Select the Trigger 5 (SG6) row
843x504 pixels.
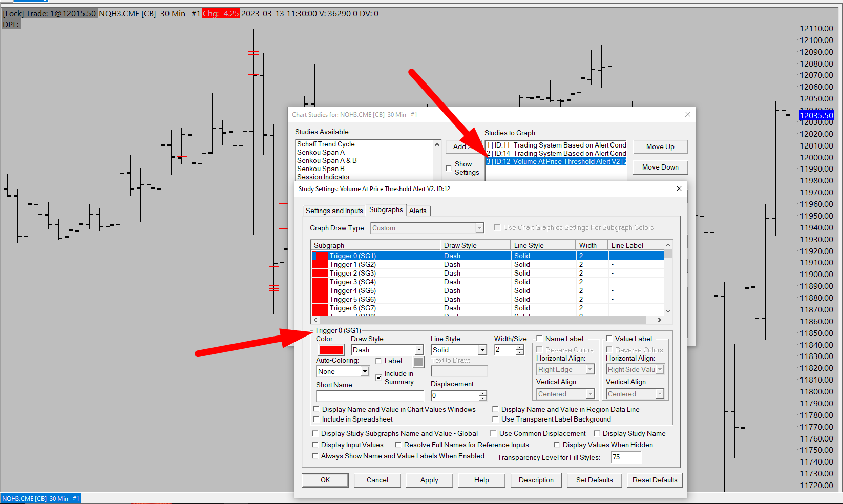pos(488,300)
